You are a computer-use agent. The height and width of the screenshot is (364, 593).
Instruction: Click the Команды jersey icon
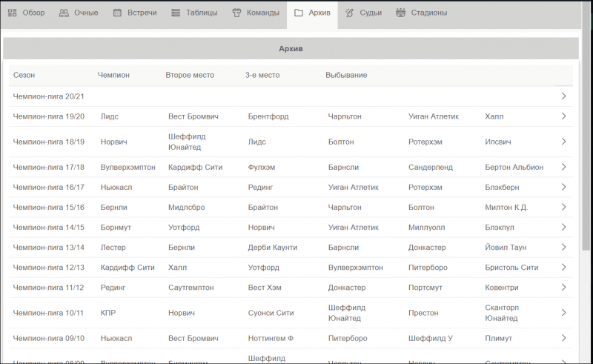(x=236, y=13)
